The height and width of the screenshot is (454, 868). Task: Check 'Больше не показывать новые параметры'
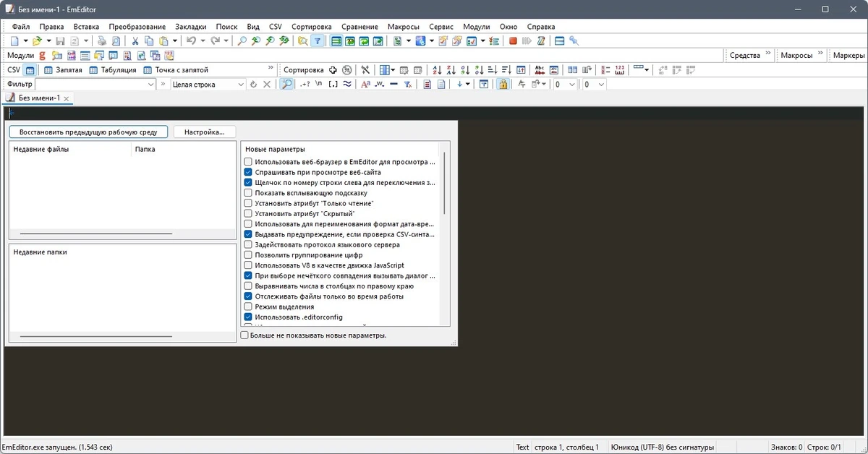coord(244,335)
